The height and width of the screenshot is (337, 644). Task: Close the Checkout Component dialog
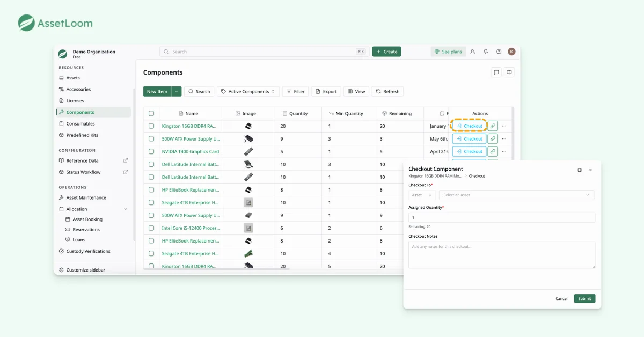pos(590,170)
